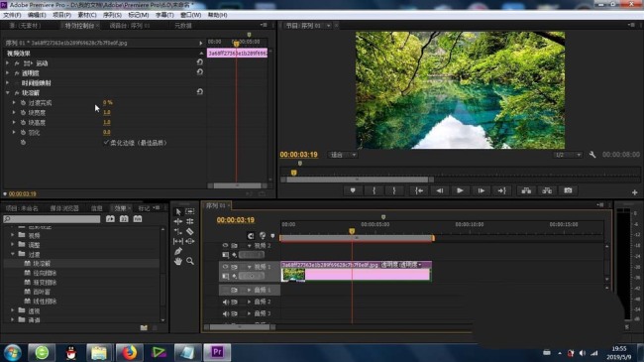Select the Razor tool
This screenshot has width=644, height=362.
pos(190,231)
